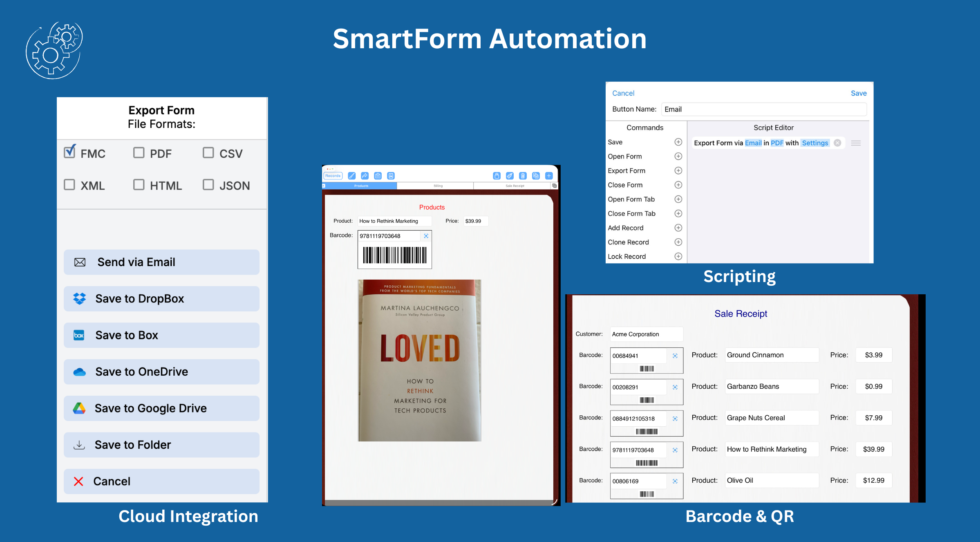Open the share tool in the form toolbar
The image size is (980, 542).
click(x=365, y=176)
